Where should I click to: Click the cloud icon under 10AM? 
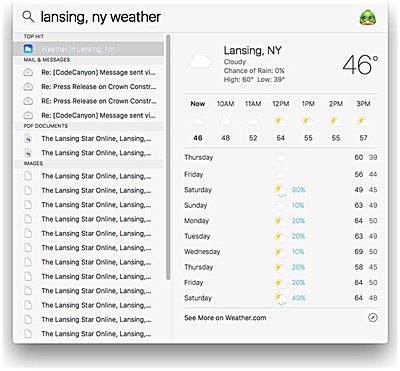coord(225,121)
